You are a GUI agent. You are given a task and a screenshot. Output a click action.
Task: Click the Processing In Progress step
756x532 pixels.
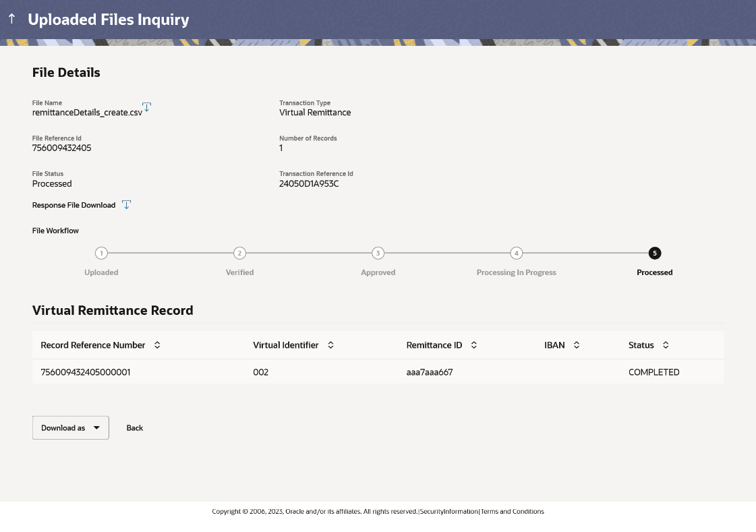pos(517,254)
